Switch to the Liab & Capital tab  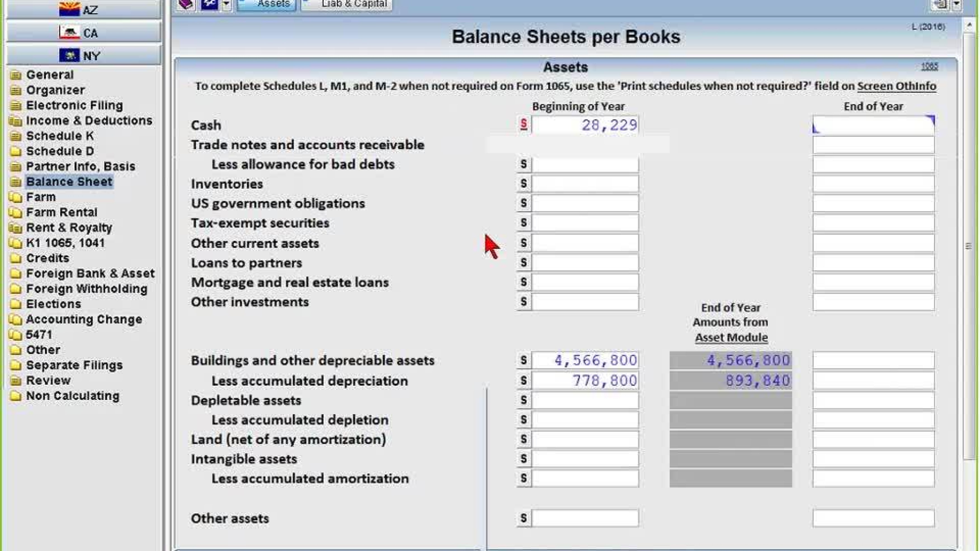tap(347, 4)
